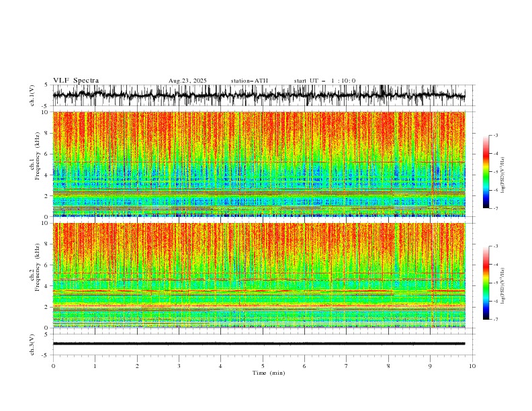Click the 'start UT = 1:10:0' label
The width and height of the screenshot is (532, 411).
coord(324,81)
